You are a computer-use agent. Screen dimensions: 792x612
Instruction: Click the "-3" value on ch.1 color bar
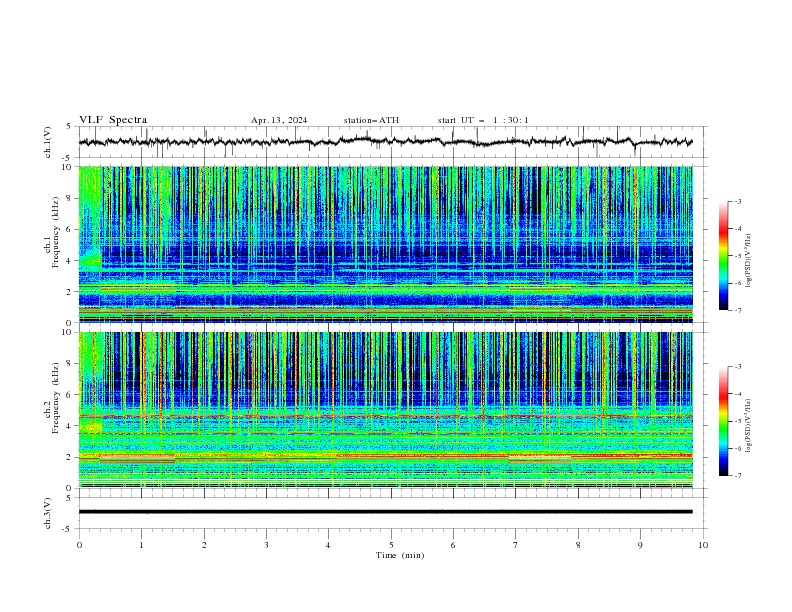tap(737, 201)
